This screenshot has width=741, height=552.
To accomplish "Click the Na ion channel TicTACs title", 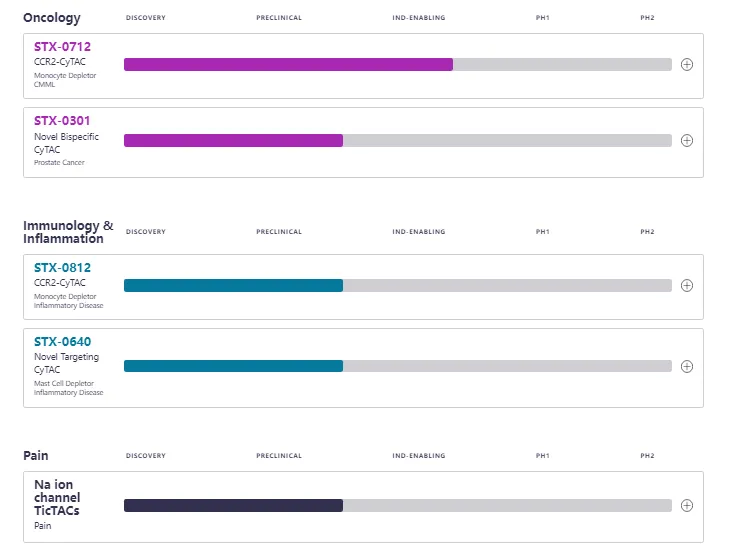I will point(58,497).
